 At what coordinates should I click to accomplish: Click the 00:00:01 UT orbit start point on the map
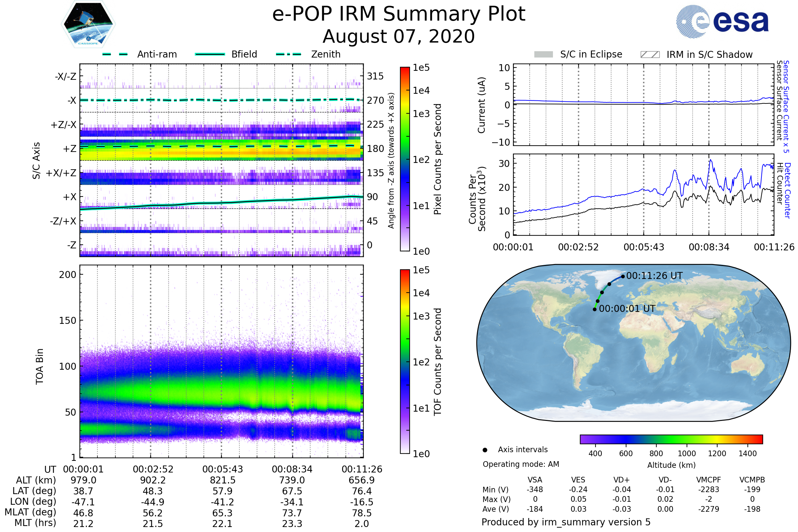[595, 310]
